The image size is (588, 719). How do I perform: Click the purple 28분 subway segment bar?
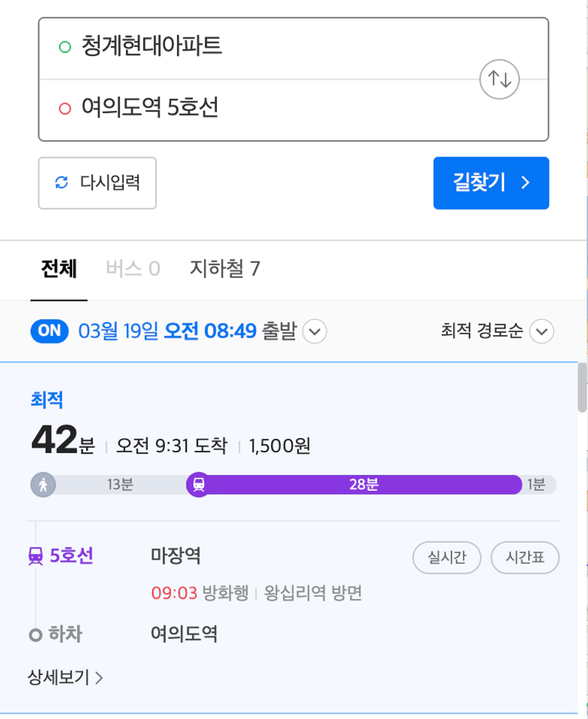click(x=363, y=484)
